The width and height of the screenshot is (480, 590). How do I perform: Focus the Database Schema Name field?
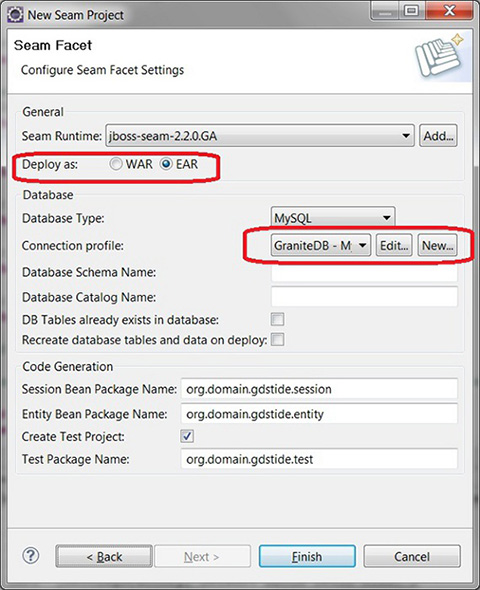[x=364, y=272]
